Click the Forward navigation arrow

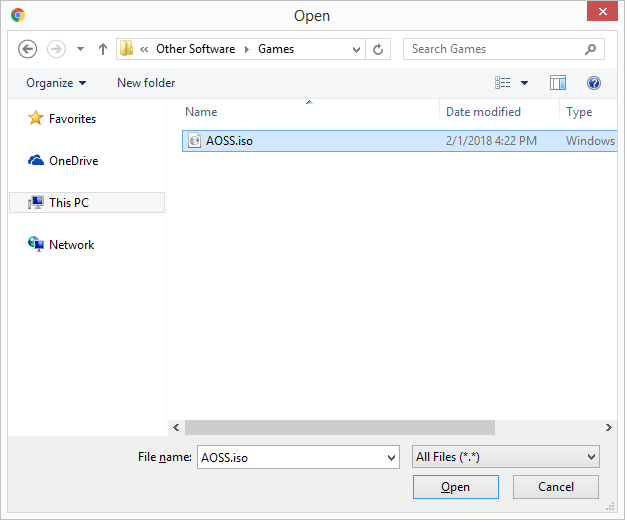[x=56, y=49]
